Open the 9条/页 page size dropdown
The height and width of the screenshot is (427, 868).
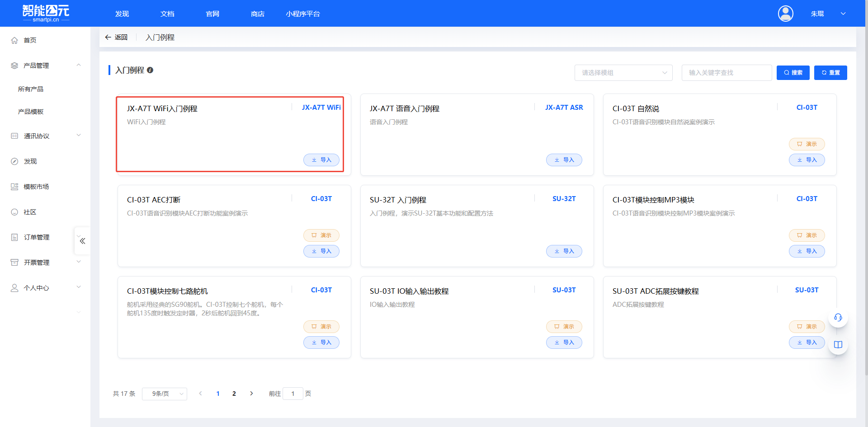(x=164, y=394)
